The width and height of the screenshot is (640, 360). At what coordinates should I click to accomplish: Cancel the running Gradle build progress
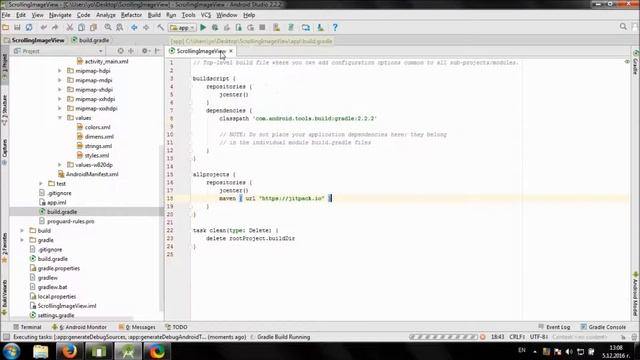(483, 337)
